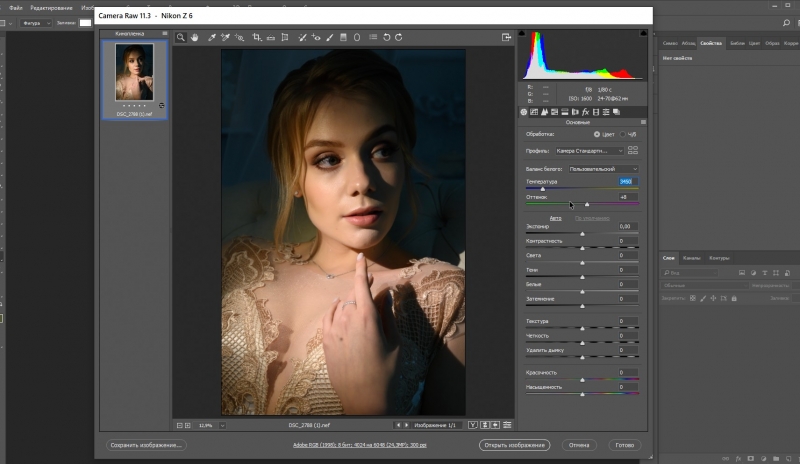Viewport: 800px width, 464px height.
Task: Switch to the Слои panel tab
Action: tap(669, 258)
